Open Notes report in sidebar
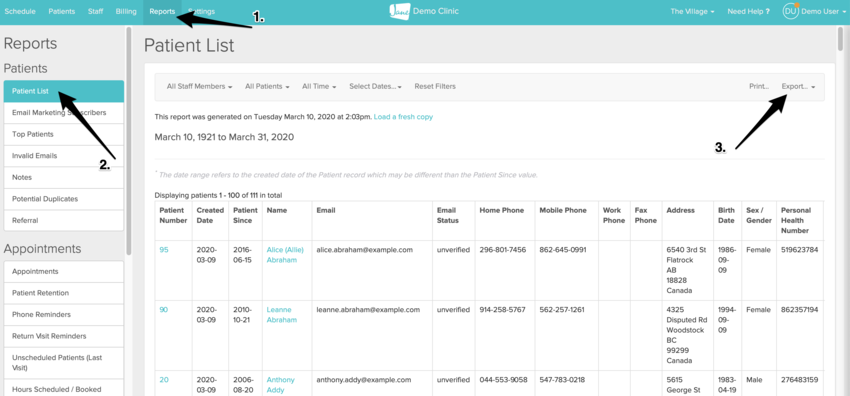 pos(63,178)
